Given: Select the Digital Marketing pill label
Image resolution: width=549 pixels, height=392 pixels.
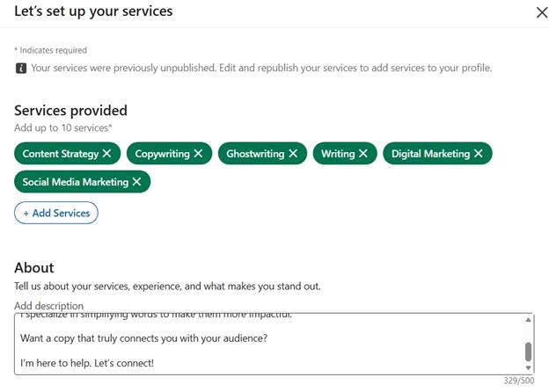Looking at the screenshot, I should [x=430, y=154].
